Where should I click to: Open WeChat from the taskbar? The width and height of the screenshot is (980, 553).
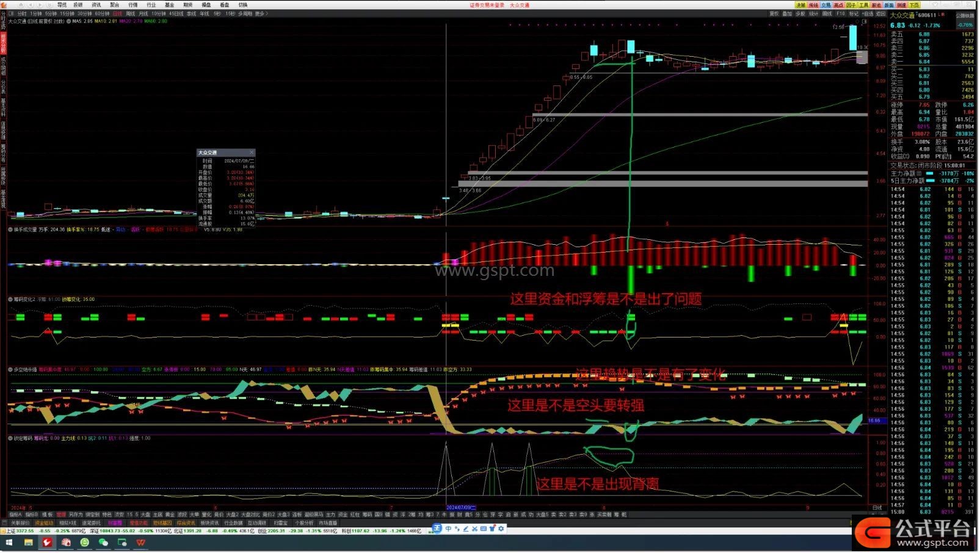click(103, 542)
